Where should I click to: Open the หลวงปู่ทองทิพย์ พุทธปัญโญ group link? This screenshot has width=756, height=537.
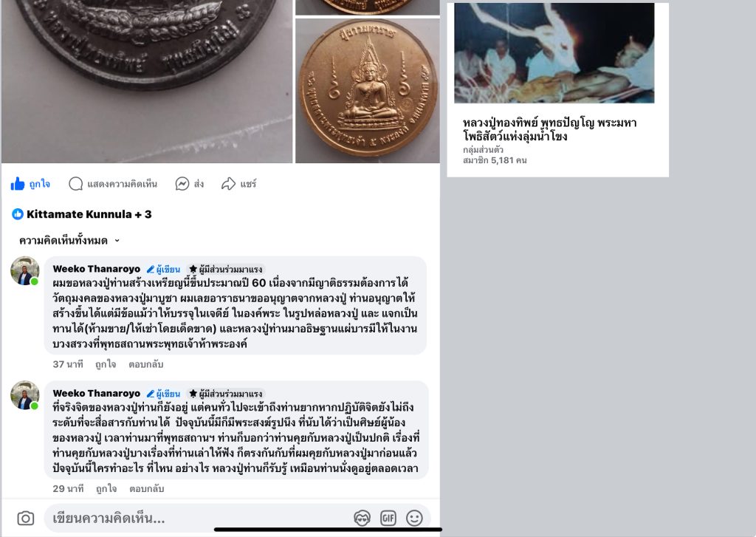click(x=549, y=129)
